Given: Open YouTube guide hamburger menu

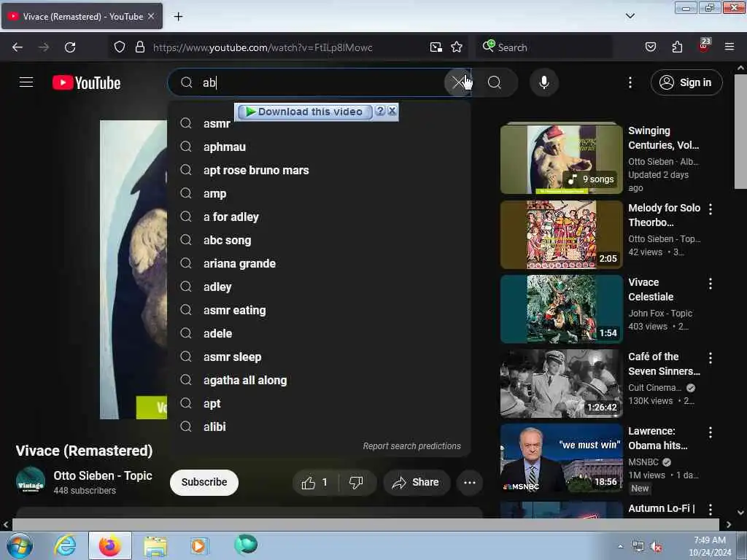Looking at the screenshot, I should pyautogui.click(x=26, y=82).
